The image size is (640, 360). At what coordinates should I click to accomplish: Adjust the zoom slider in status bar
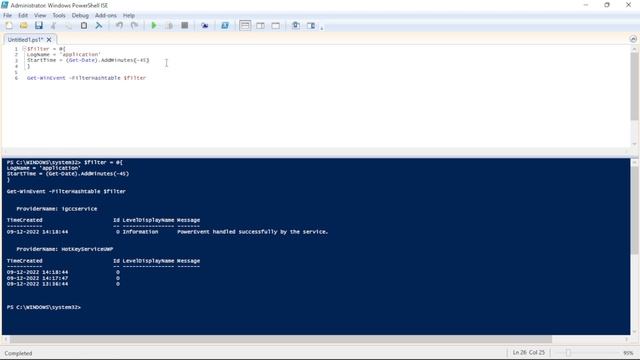point(568,353)
